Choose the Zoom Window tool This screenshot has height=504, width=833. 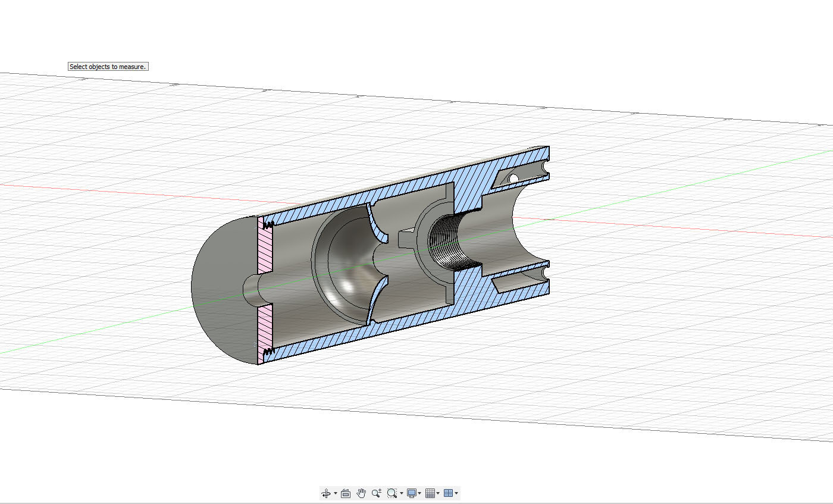392,493
